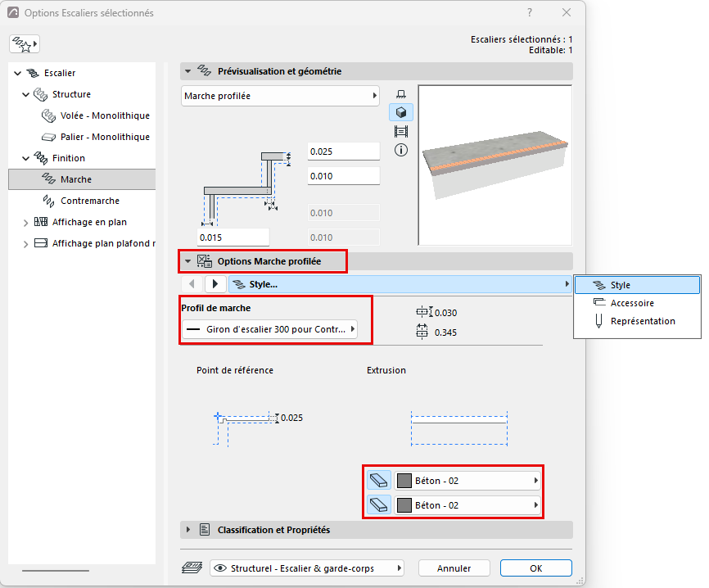Image resolution: width=709 pixels, height=588 pixels.
Task: Choose Représentation from the popup menu
Action: pos(637,321)
